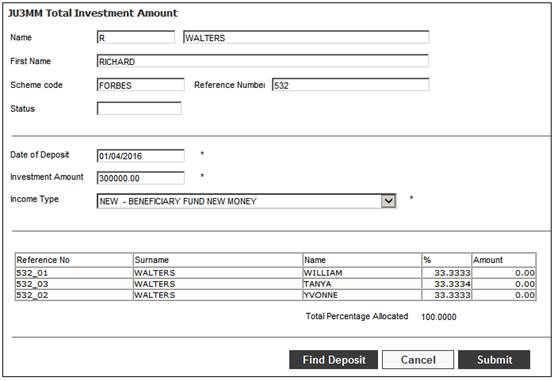
Task: Click the percentage value 33.3334
Action: click(x=447, y=284)
